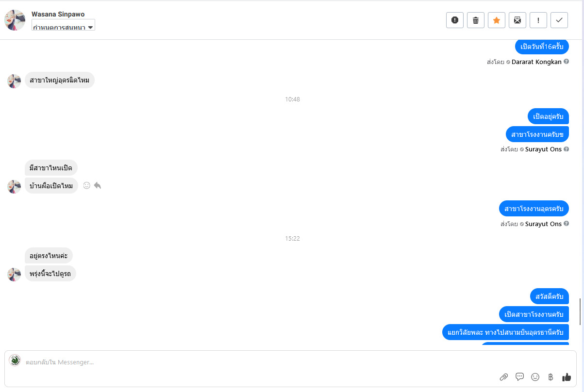
Task: Open saved replies speech bubble icon
Action: tap(519, 377)
